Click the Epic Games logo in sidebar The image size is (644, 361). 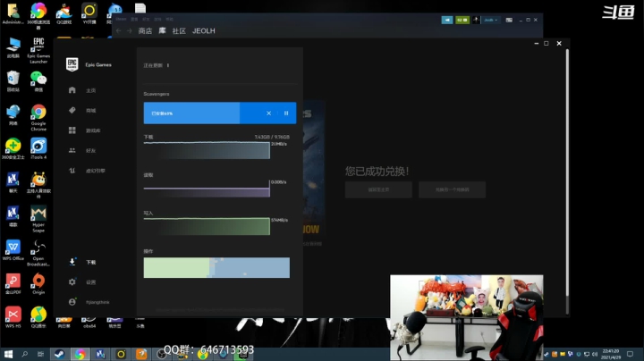click(72, 64)
